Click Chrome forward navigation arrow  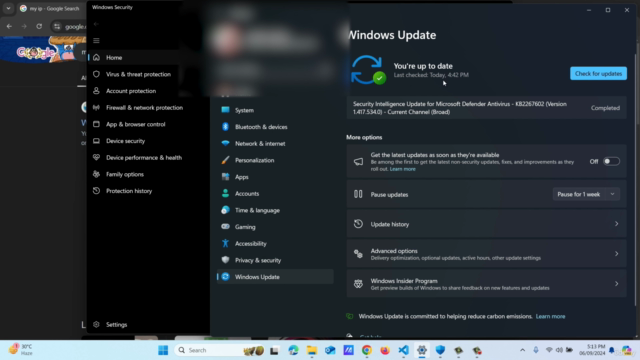[x=24, y=27]
